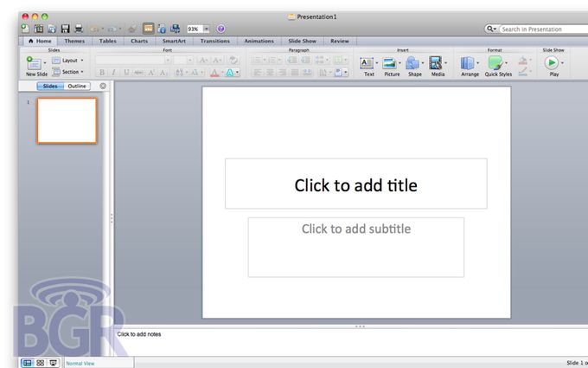Click the Search in Presentation field

pos(544,29)
